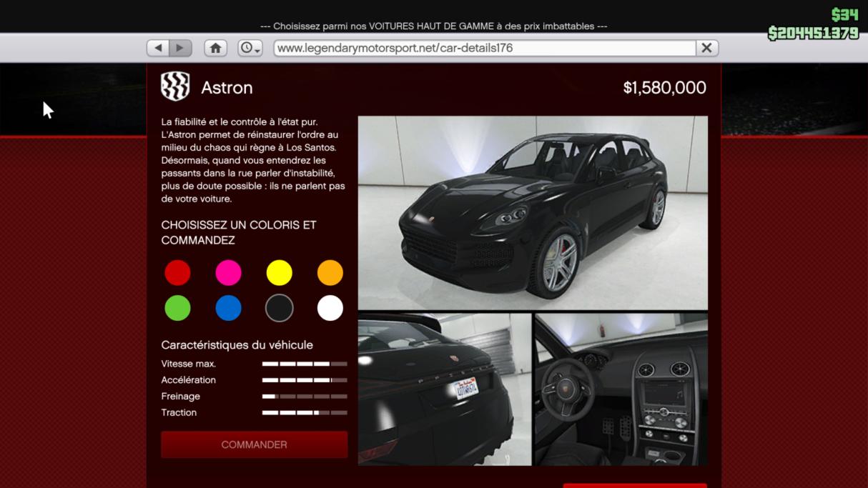Select the orange paint color

(x=330, y=273)
